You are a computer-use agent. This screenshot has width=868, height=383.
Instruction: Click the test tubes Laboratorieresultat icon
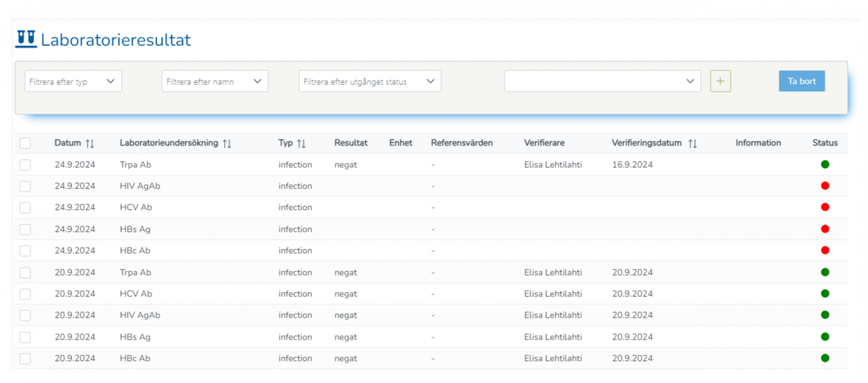point(26,39)
